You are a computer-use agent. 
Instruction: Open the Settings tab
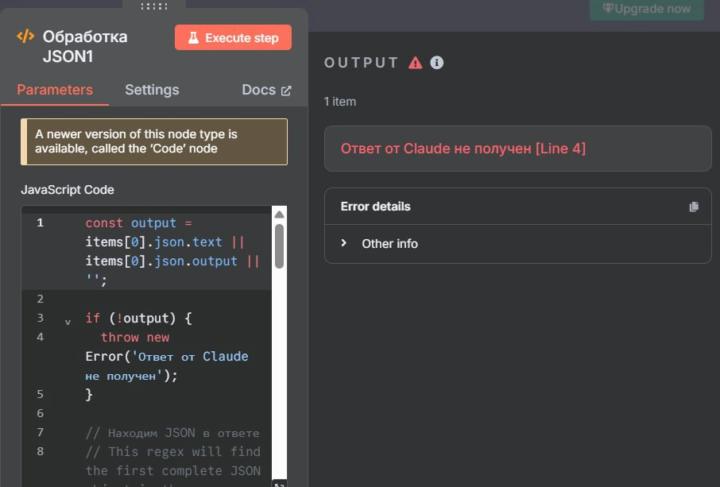152,90
